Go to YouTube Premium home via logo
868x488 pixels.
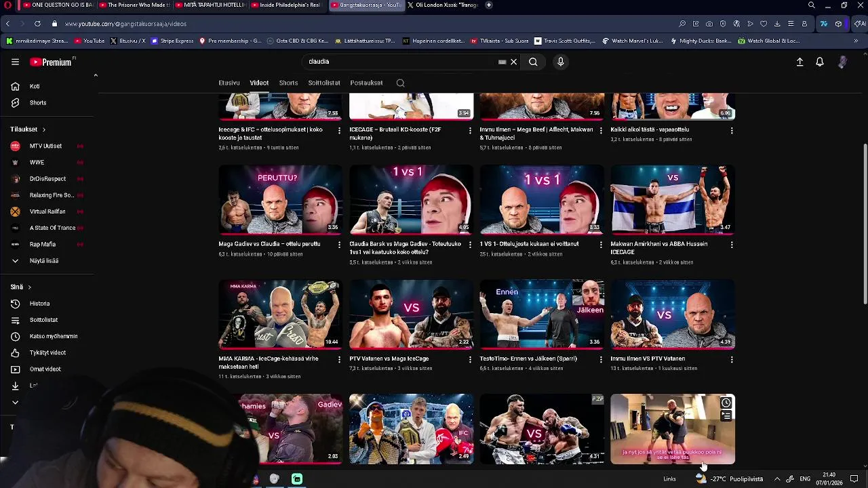coord(52,62)
